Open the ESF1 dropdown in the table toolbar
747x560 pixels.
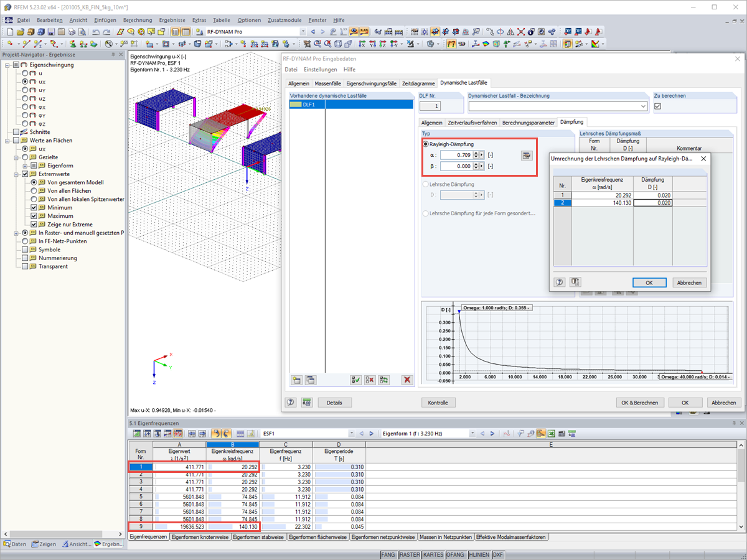[351, 432]
